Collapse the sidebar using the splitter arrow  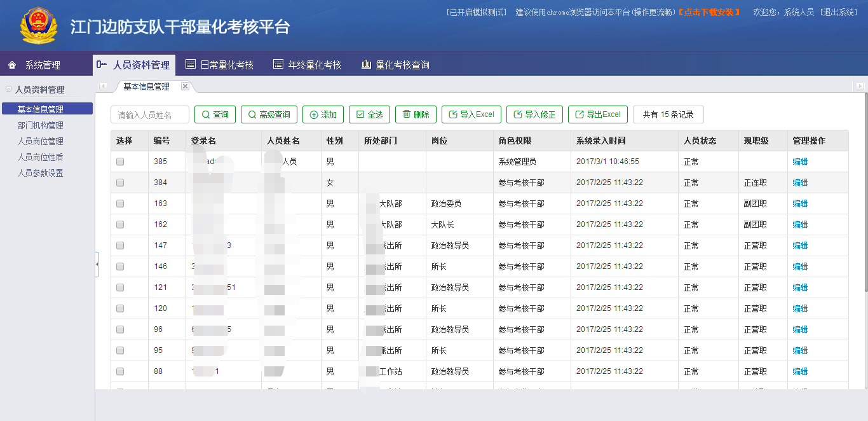[x=97, y=264]
